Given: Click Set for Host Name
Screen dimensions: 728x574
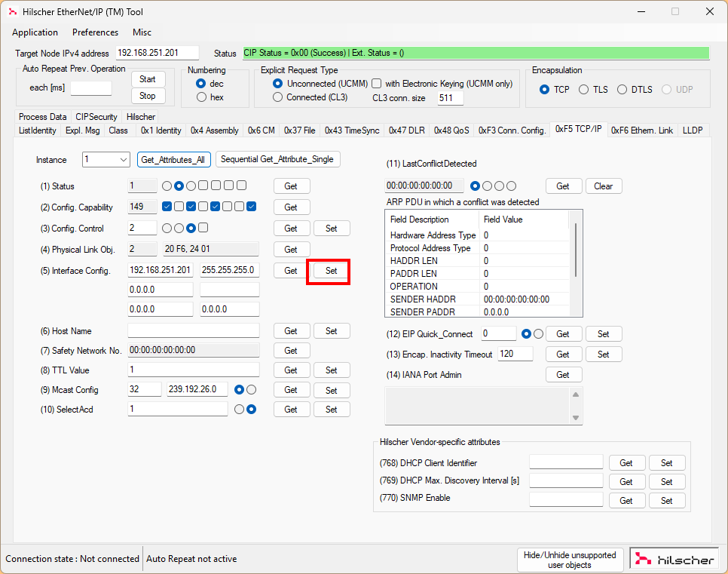Looking at the screenshot, I should click(x=331, y=331).
